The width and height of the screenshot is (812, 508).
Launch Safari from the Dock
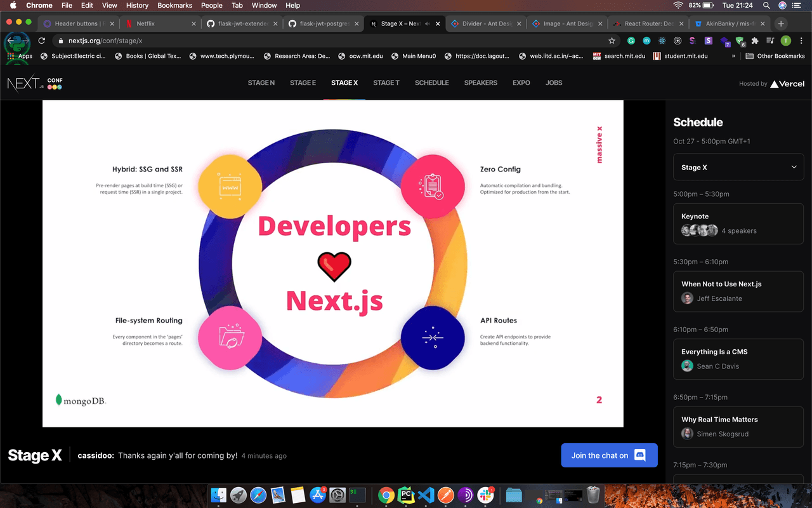click(258, 495)
